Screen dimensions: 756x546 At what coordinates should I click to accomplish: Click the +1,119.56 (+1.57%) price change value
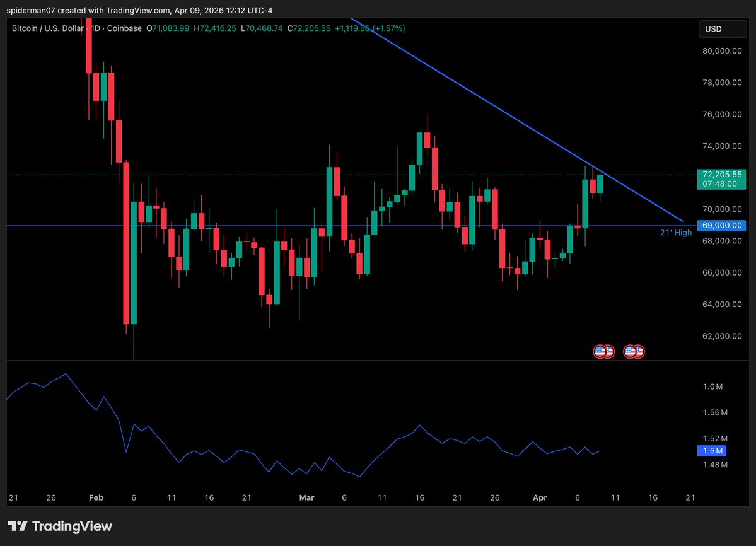tap(370, 28)
